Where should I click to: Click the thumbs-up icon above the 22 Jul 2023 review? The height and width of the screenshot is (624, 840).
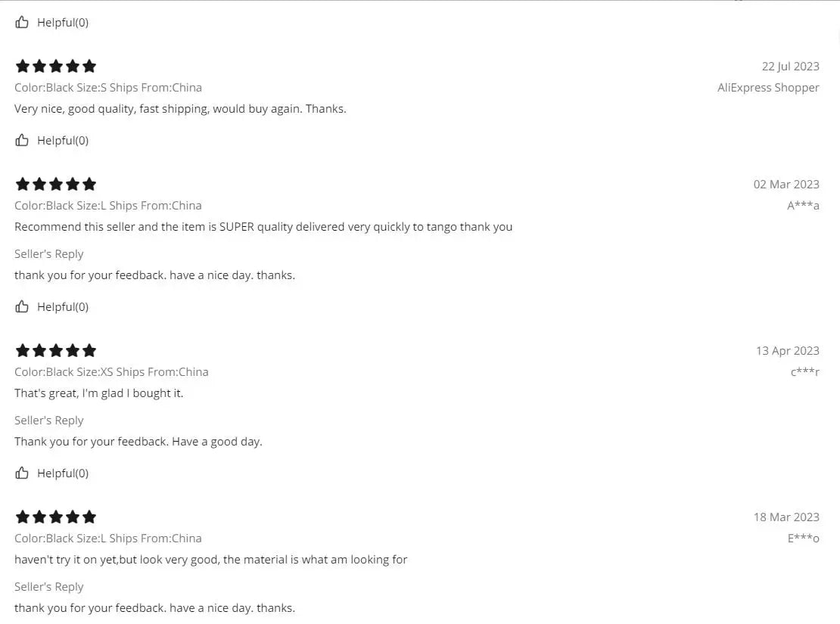(22, 22)
